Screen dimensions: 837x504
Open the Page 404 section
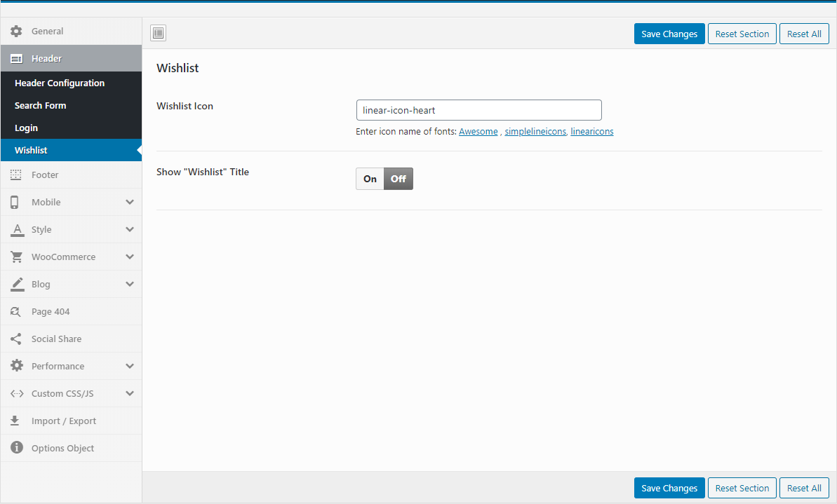(71, 311)
